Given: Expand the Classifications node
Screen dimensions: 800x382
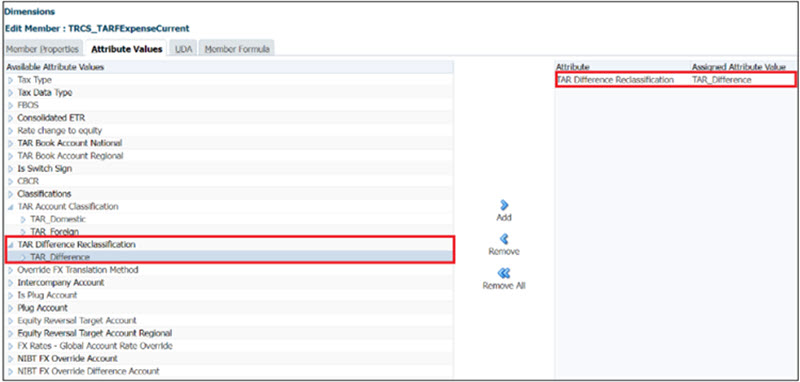Looking at the screenshot, I should [11, 194].
